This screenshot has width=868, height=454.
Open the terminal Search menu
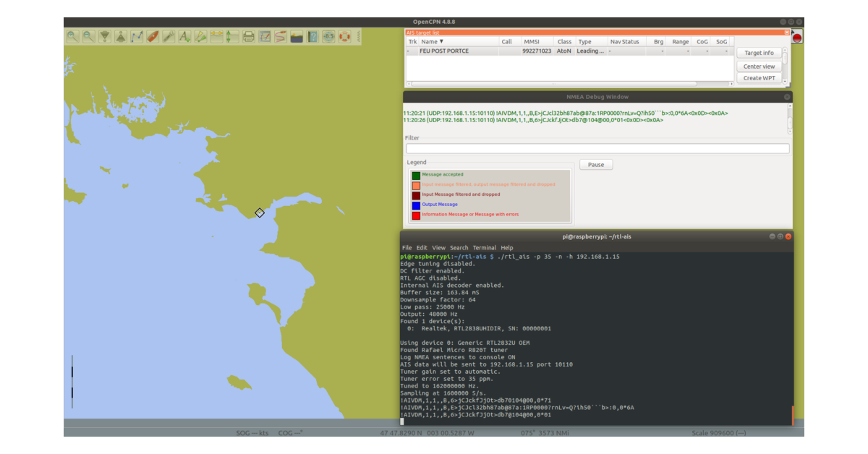[x=459, y=248]
